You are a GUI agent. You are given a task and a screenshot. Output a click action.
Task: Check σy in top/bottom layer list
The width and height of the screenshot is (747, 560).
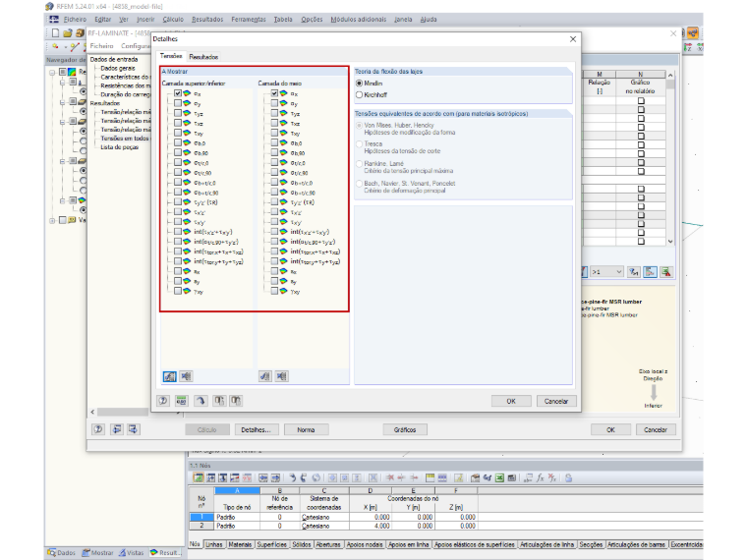click(x=178, y=103)
